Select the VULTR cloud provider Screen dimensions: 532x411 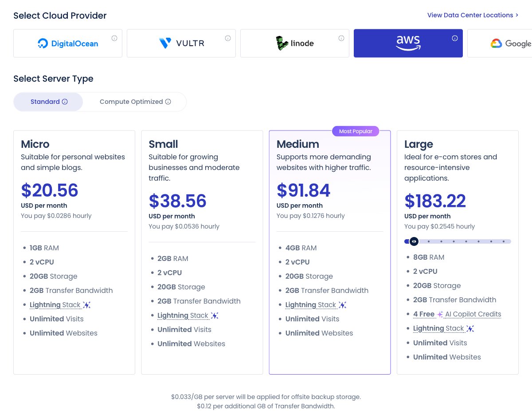pyautogui.click(x=181, y=43)
